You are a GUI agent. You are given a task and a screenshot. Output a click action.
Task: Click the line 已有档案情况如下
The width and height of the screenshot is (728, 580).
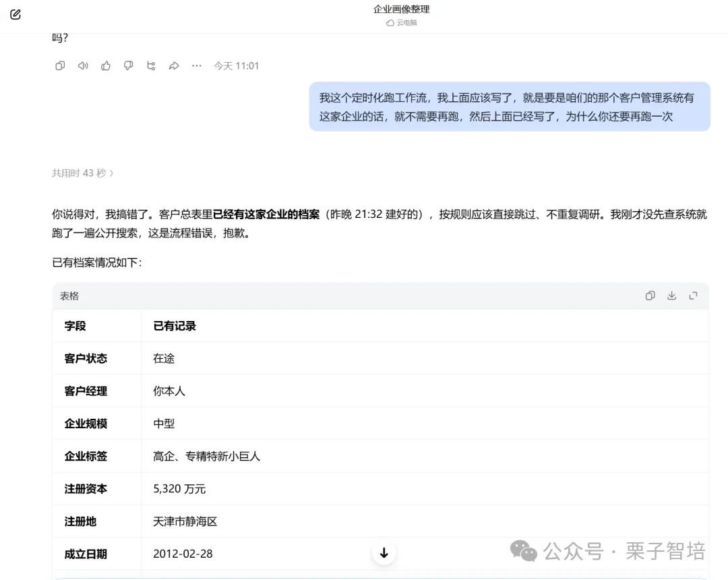(x=96, y=263)
